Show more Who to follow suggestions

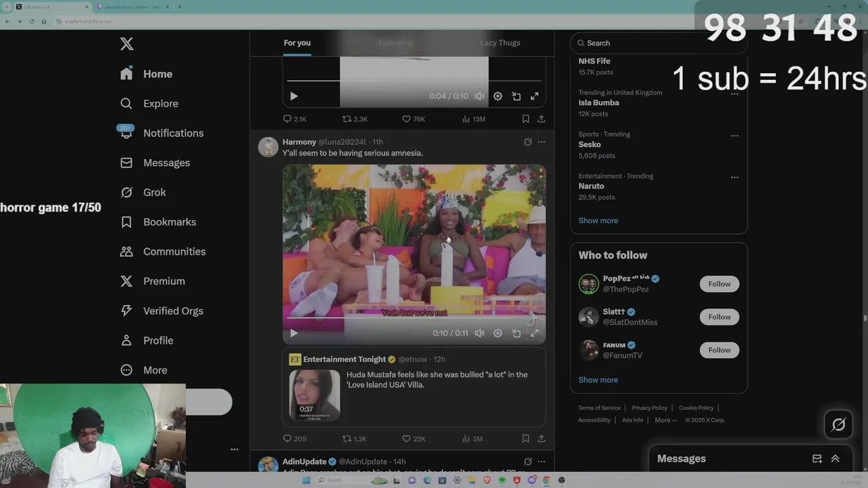[598, 380]
